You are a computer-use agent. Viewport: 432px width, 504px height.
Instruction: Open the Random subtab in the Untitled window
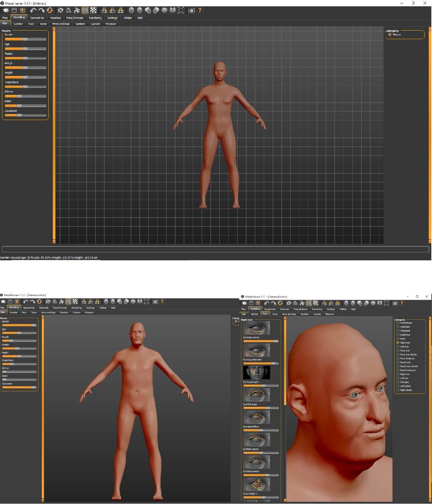pyautogui.click(x=80, y=24)
